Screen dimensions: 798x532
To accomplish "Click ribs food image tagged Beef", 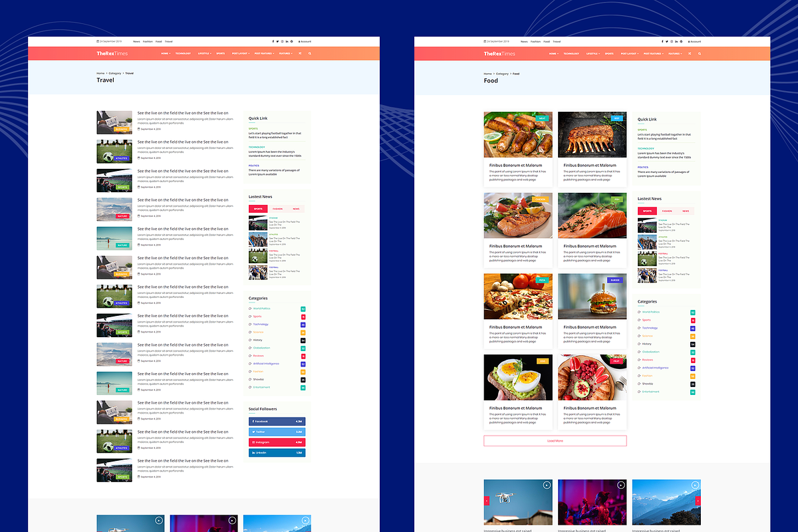I will pos(593,134).
